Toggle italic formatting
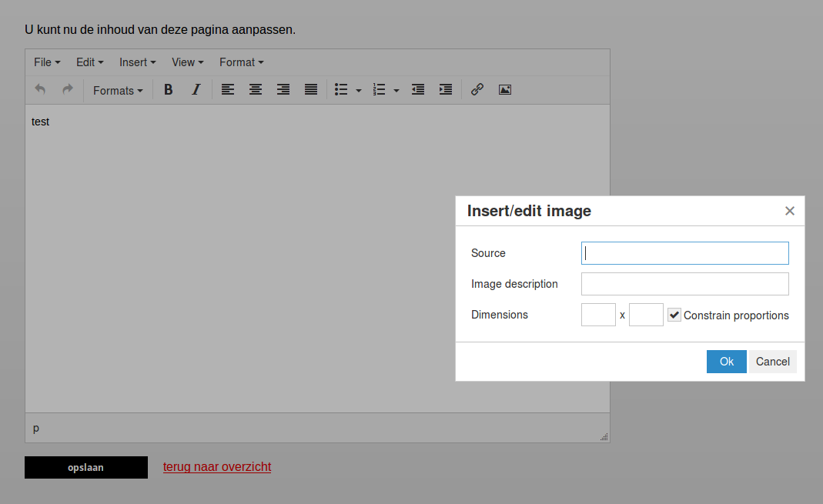 tap(196, 90)
